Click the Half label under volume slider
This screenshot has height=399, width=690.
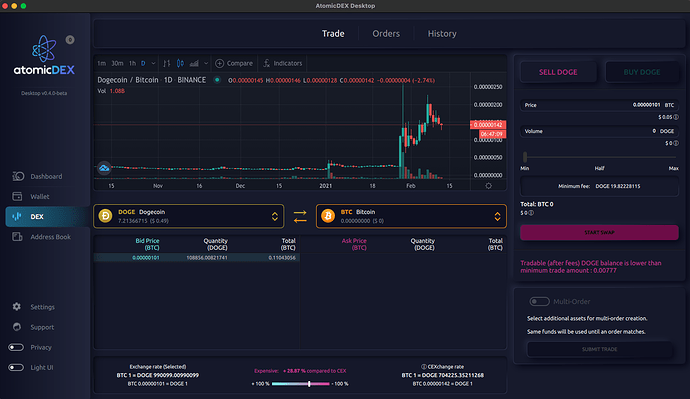click(599, 168)
